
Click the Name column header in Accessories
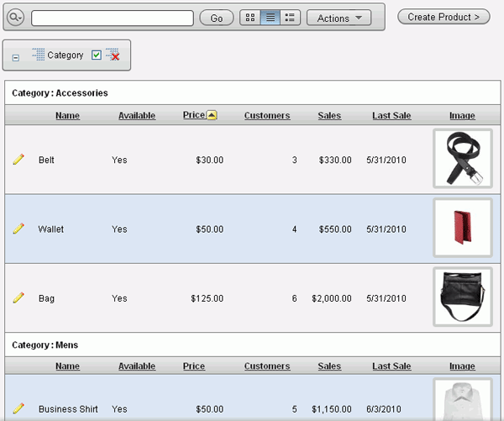point(67,115)
